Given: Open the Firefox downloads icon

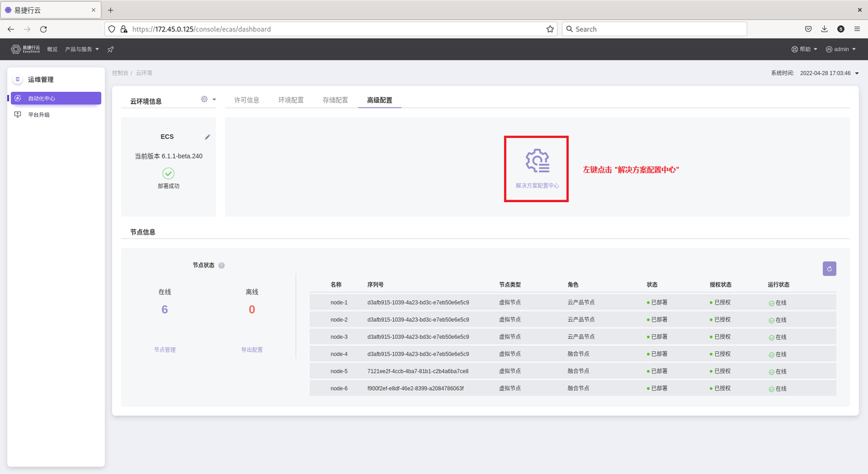Looking at the screenshot, I should [824, 29].
